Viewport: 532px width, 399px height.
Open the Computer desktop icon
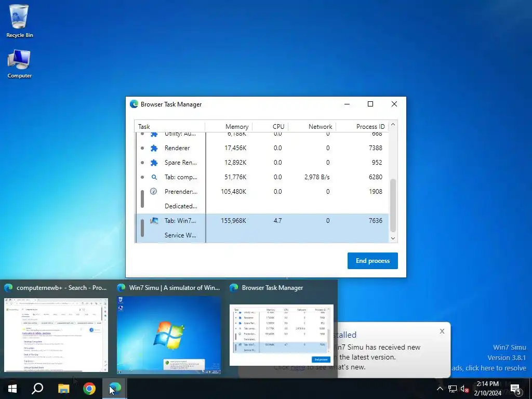pyautogui.click(x=19, y=64)
